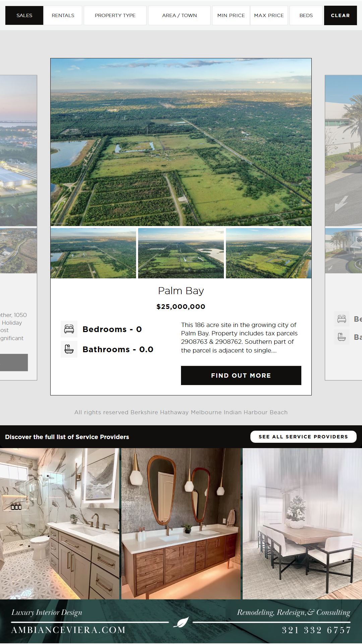The height and width of the screenshot is (644, 362).
Task: Click Find Out More for Palm Bay
Action: point(241,375)
